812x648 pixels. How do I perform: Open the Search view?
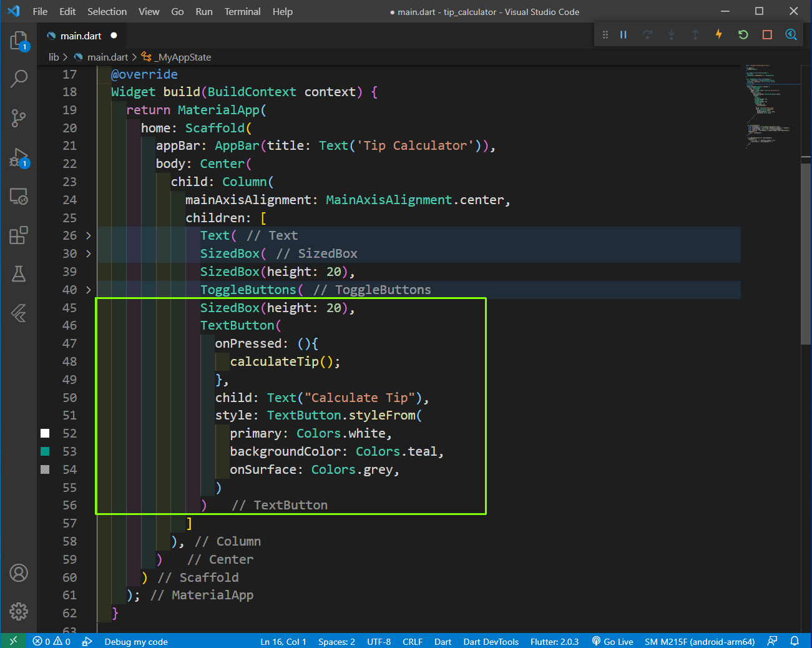tap(19, 79)
